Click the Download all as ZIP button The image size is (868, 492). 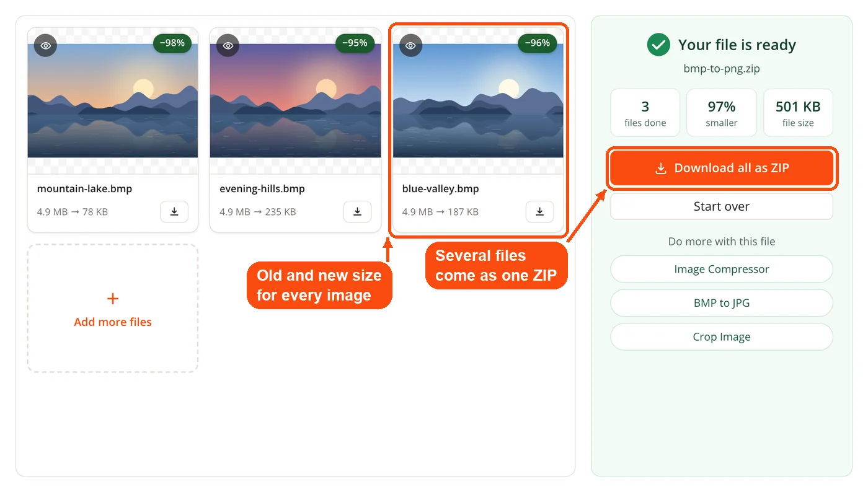[x=722, y=168]
